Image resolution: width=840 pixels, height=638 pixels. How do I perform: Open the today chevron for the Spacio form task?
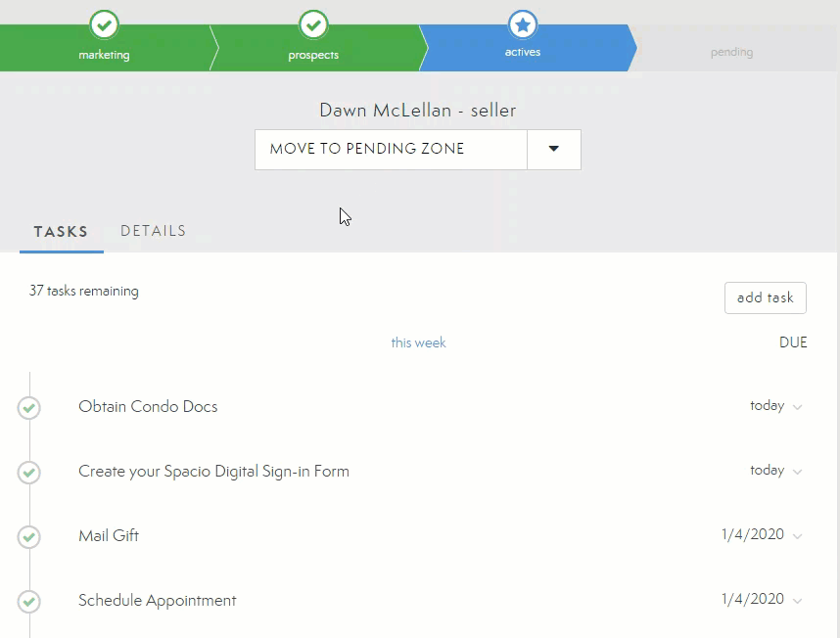(x=800, y=472)
